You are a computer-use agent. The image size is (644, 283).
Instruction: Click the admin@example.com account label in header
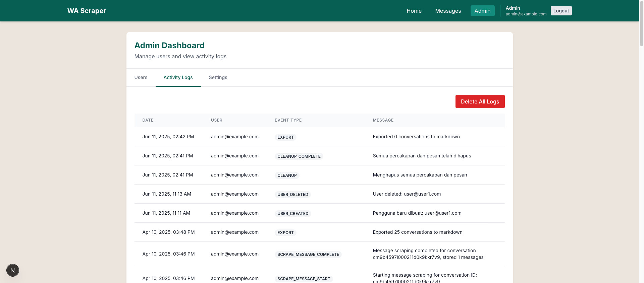[x=526, y=14]
